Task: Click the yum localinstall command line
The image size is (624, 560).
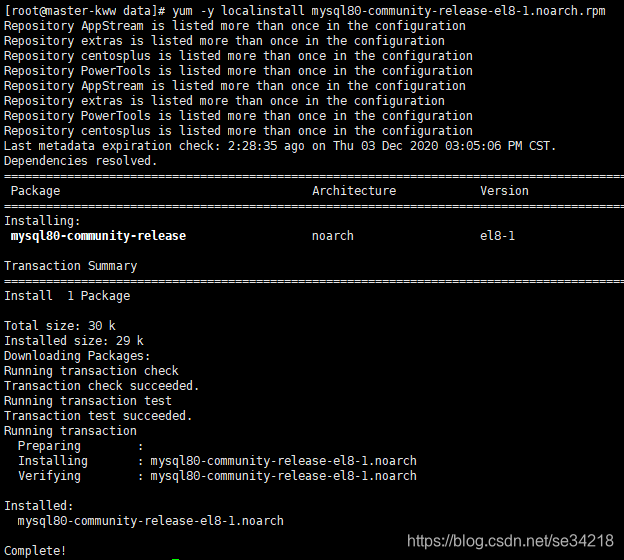Action: pyautogui.click(x=305, y=11)
